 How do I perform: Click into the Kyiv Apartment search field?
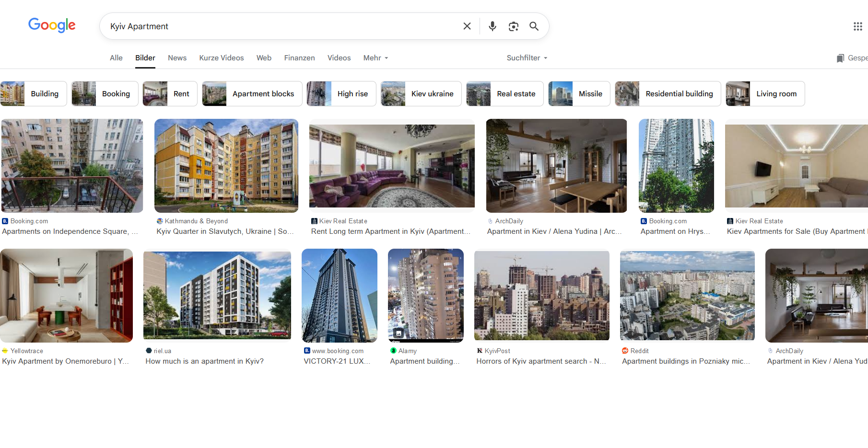click(278, 26)
